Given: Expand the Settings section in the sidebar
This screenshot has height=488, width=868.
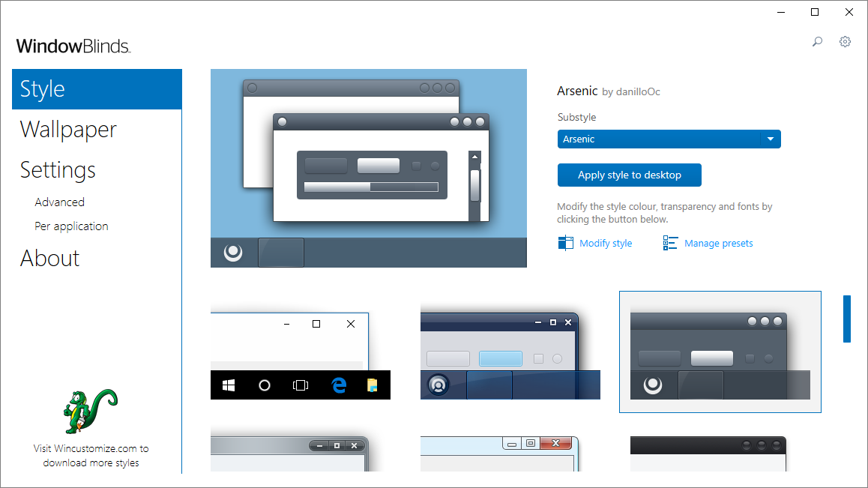Looking at the screenshot, I should click(x=58, y=169).
